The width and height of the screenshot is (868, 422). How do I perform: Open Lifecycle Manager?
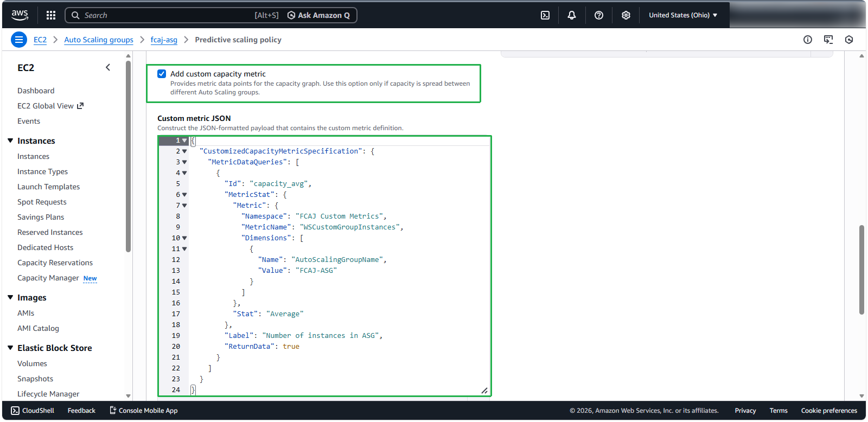point(48,394)
